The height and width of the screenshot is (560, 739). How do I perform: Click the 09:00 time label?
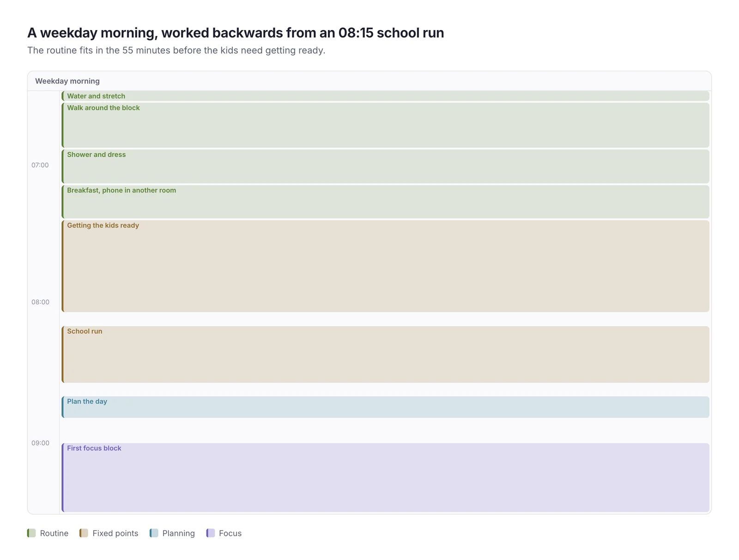(x=40, y=443)
